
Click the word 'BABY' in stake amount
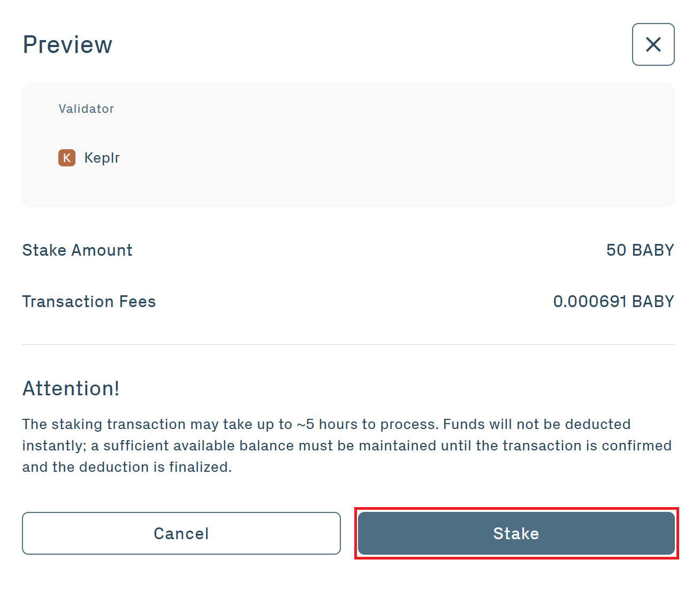[x=653, y=250]
